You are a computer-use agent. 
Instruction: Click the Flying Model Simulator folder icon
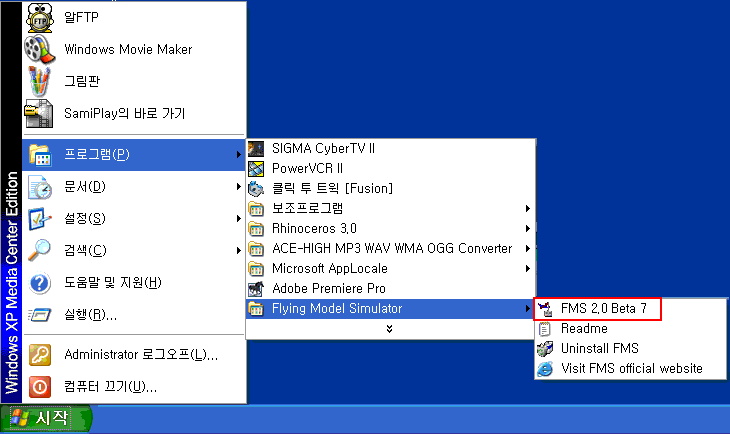256,309
